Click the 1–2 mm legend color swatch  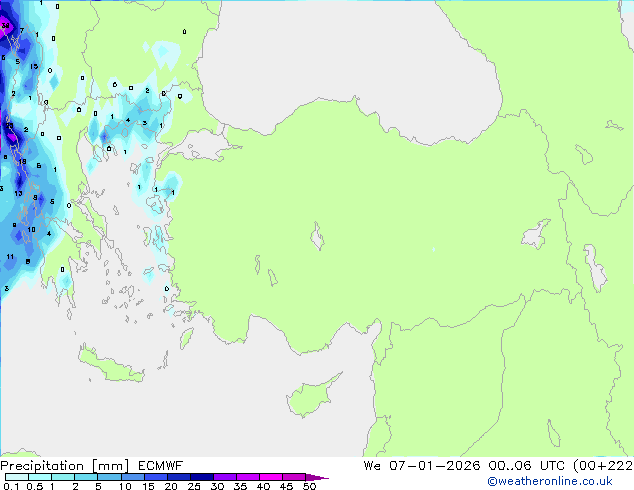63,477
